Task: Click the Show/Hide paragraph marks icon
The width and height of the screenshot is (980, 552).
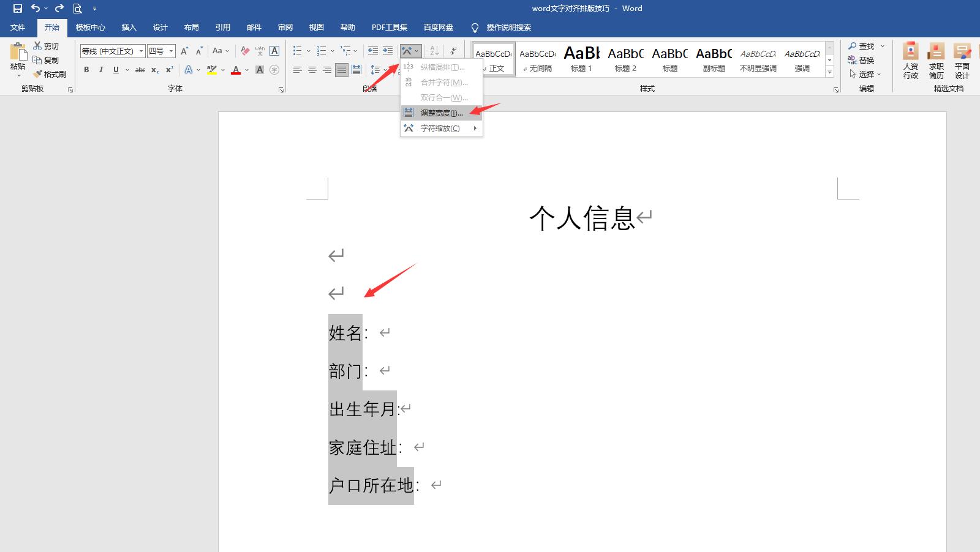Action: point(453,50)
